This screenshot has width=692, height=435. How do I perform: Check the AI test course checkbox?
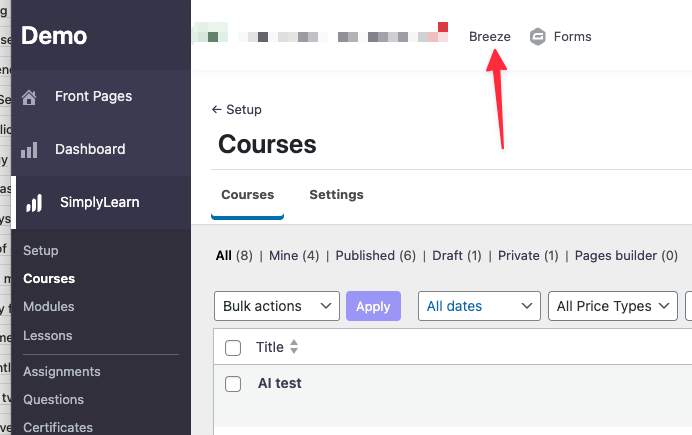[233, 383]
